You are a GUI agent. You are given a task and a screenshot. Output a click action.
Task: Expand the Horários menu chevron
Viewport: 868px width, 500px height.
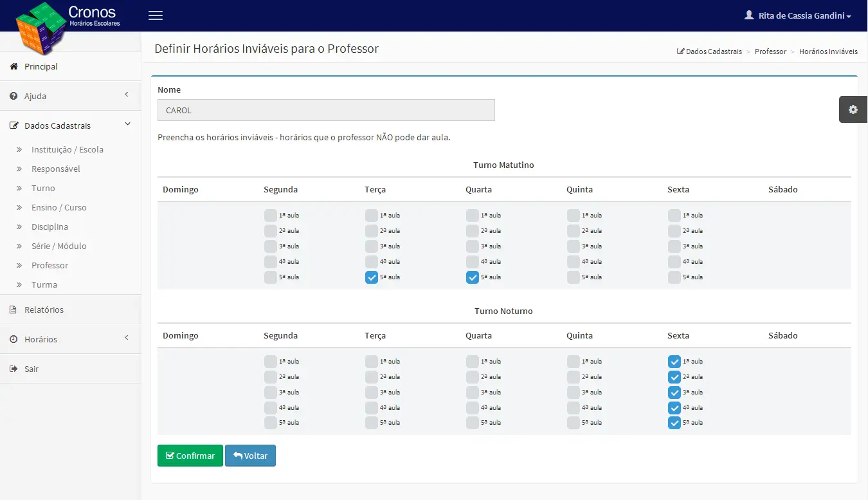coord(127,338)
